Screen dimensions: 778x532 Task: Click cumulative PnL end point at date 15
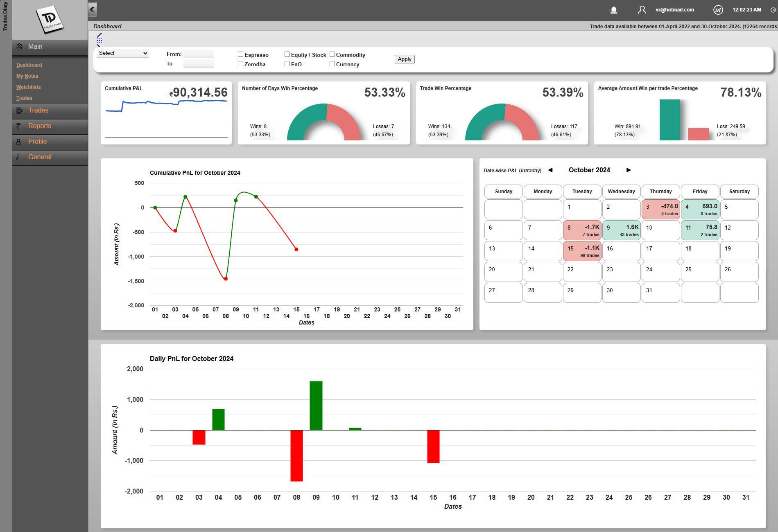point(296,249)
